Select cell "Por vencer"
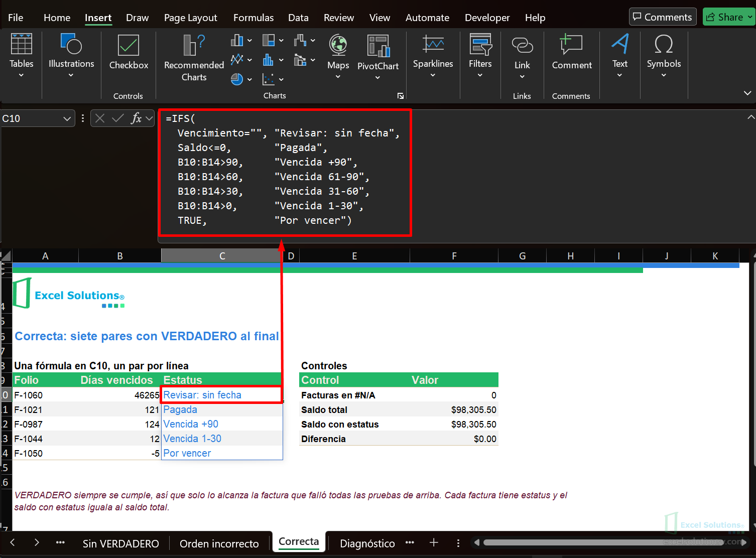This screenshot has height=558, width=756. [222, 453]
